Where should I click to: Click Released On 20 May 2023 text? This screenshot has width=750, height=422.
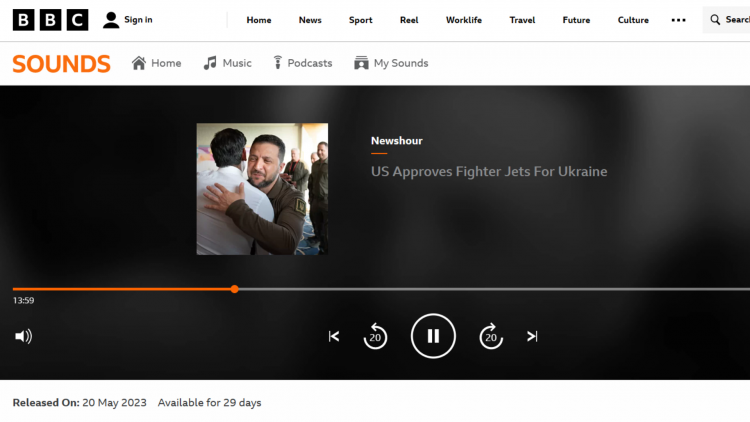(79, 403)
